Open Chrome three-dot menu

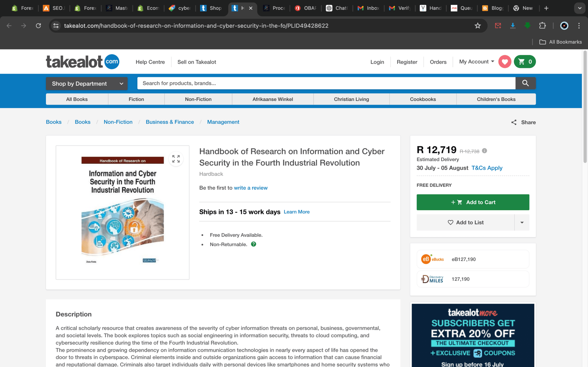click(x=579, y=26)
